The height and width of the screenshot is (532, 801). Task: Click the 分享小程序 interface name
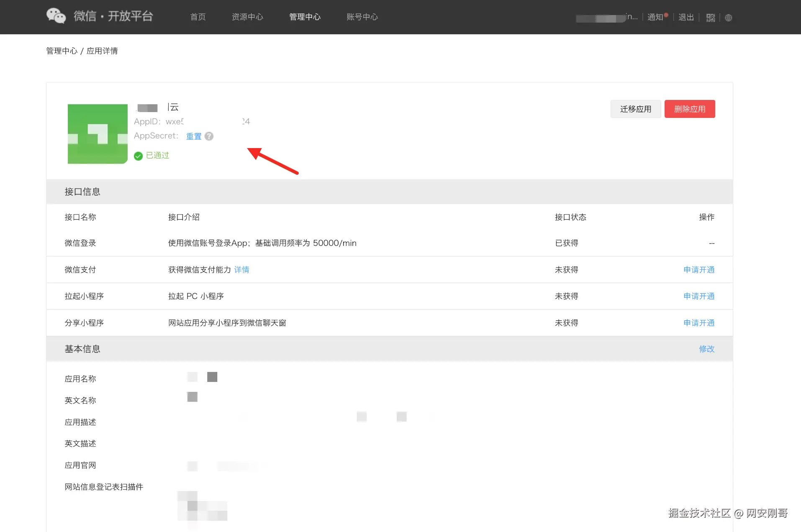click(84, 323)
